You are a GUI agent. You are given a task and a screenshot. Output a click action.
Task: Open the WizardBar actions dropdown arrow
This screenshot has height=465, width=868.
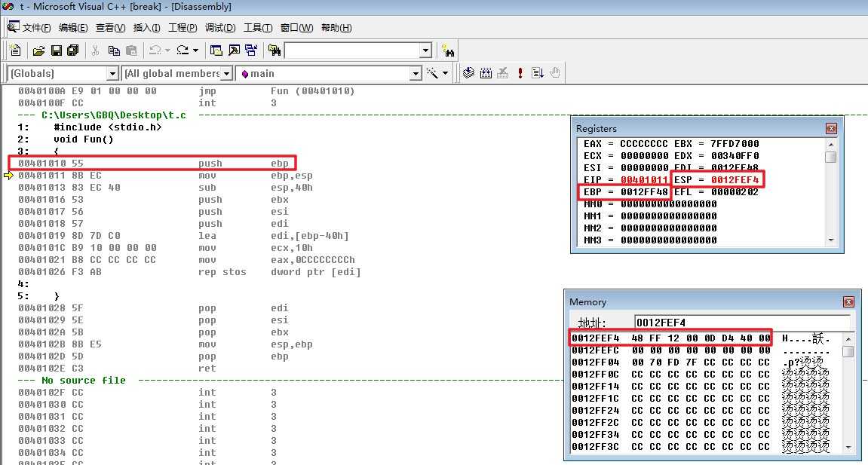pos(445,73)
